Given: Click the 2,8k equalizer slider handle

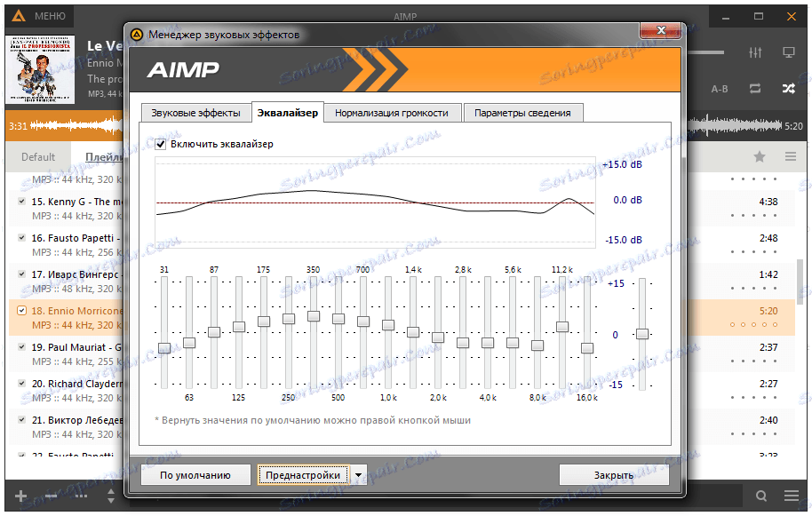Looking at the screenshot, I should click(463, 343).
